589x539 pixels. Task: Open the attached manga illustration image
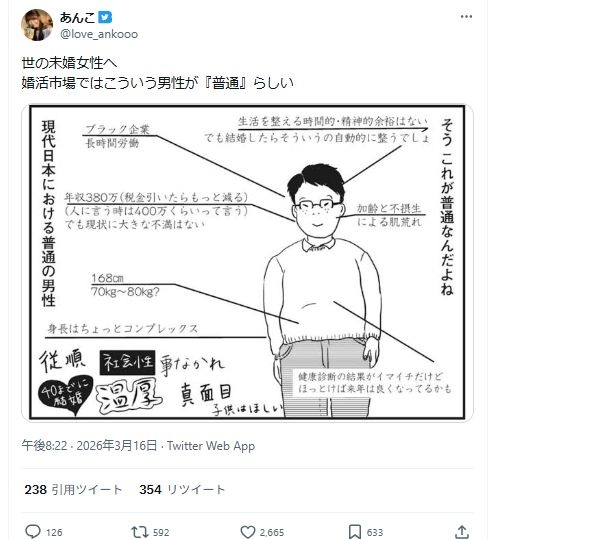[x=247, y=263]
